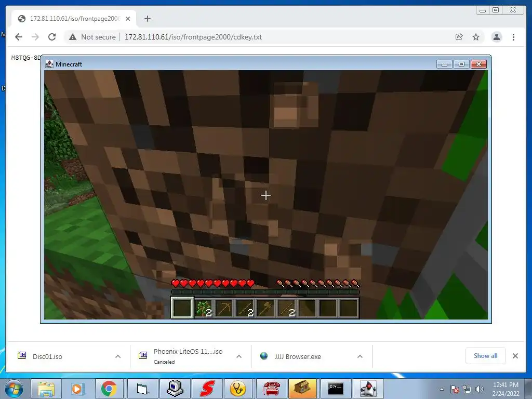The image size is (532, 399).
Task: Open the red S taskbar application
Action: [207, 389]
